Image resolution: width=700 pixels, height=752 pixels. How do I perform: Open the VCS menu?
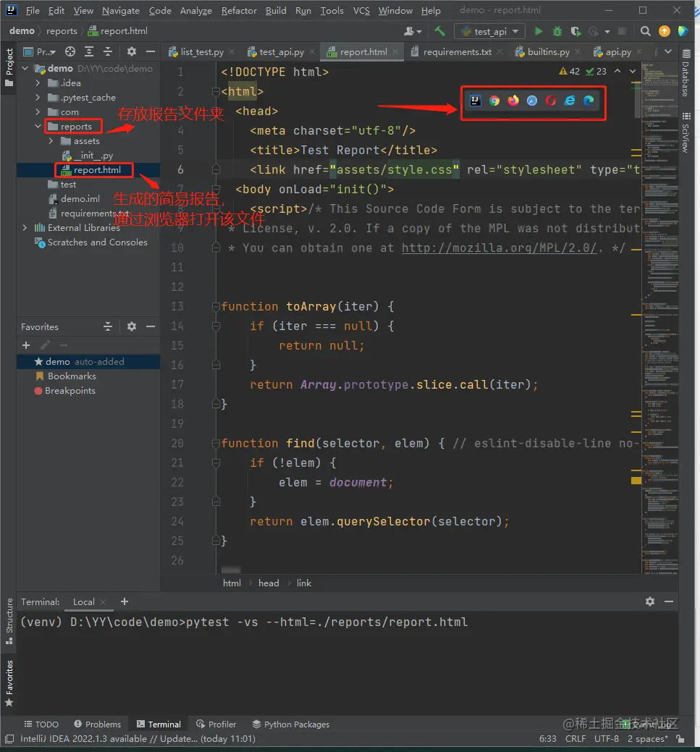click(x=362, y=11)
